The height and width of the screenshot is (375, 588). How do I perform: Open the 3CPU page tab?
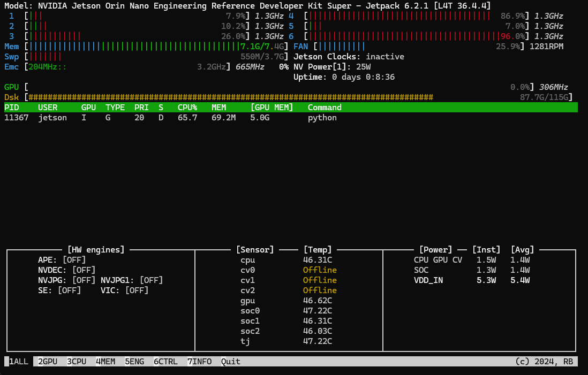76,362
